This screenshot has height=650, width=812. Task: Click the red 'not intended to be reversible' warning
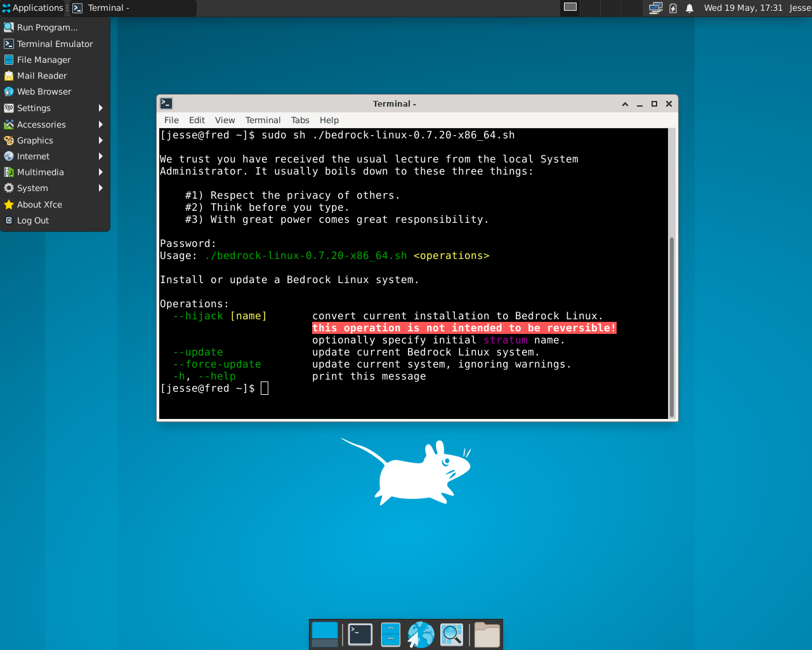pyautogui.click(x=464, y=328)
